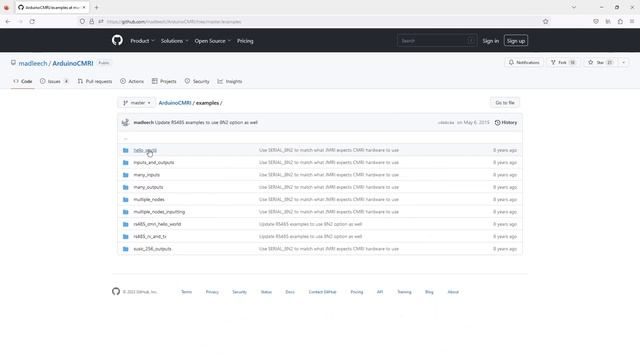The width and height of the screenshot is (640, 360).
Task: Click the Sign in link
Action: [x=490, y=41]
